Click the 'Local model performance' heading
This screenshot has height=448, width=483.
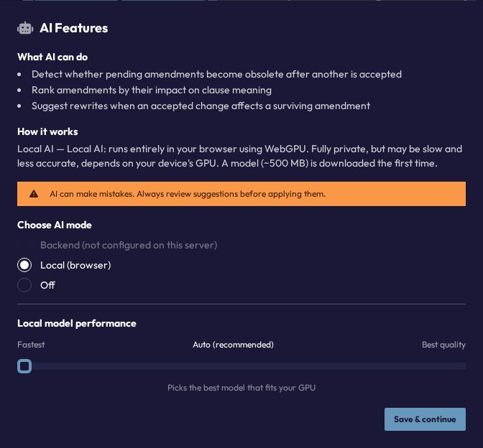[x=77, y=323]
